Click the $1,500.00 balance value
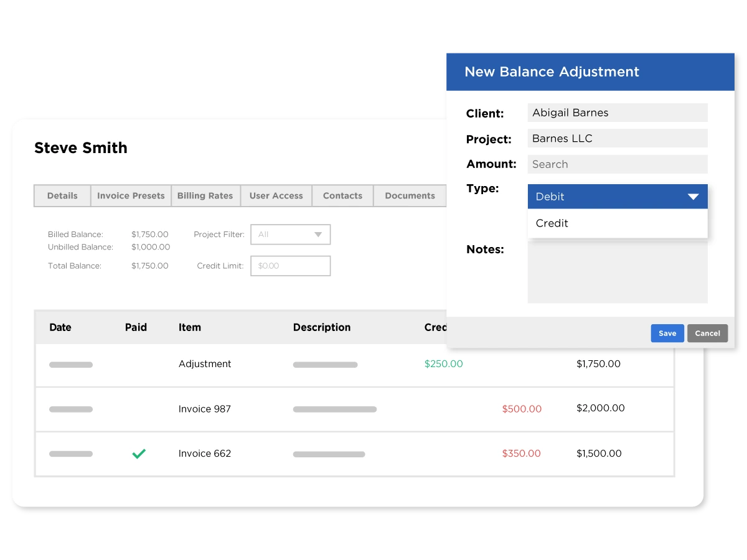The image size is (747, 560). point(599,454)
